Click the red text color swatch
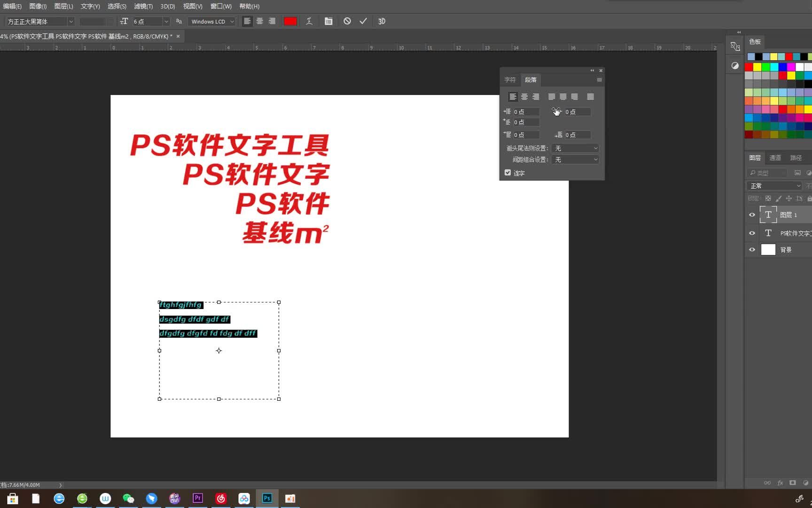 point(290,21)
